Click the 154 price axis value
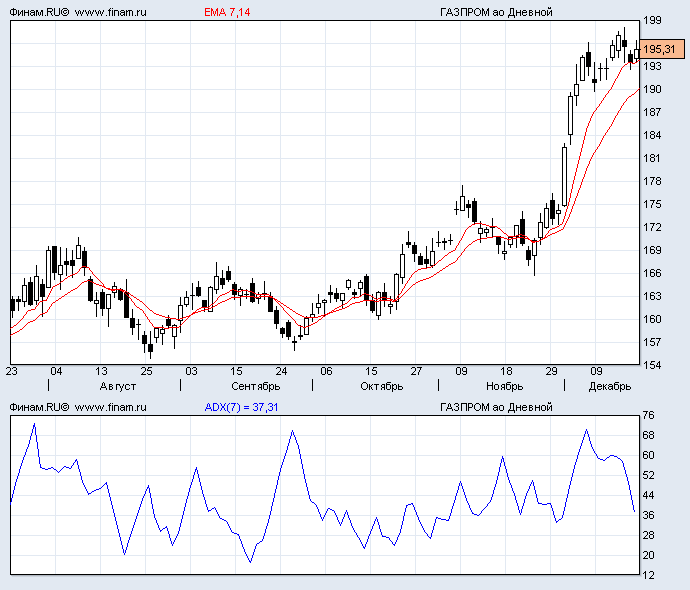The image size is (690, 590). click(x=652, y=365)
